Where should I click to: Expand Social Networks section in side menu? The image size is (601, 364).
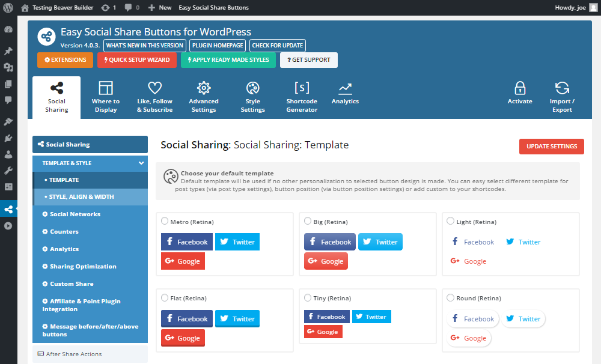(x=90, y=214)
